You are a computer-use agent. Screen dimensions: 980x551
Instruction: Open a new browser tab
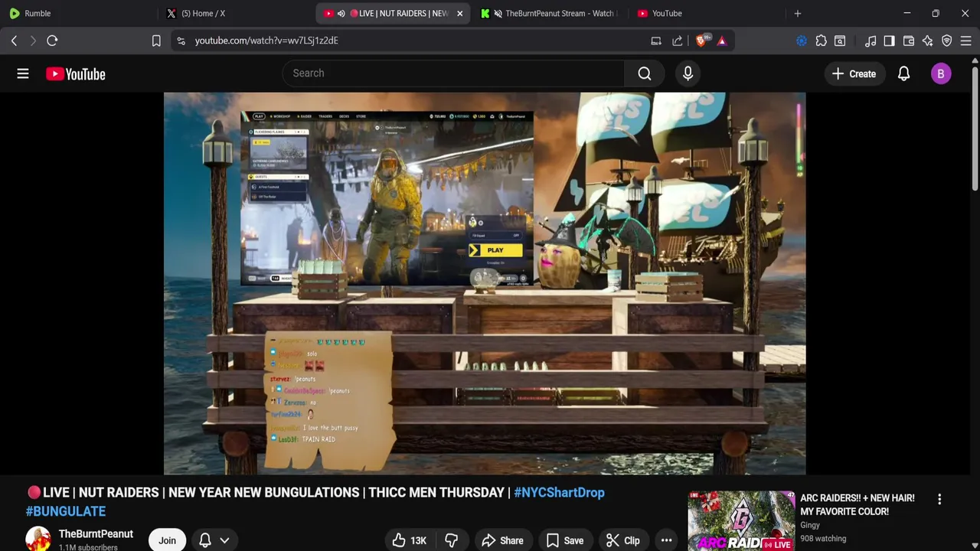click(x=797, y=13)
